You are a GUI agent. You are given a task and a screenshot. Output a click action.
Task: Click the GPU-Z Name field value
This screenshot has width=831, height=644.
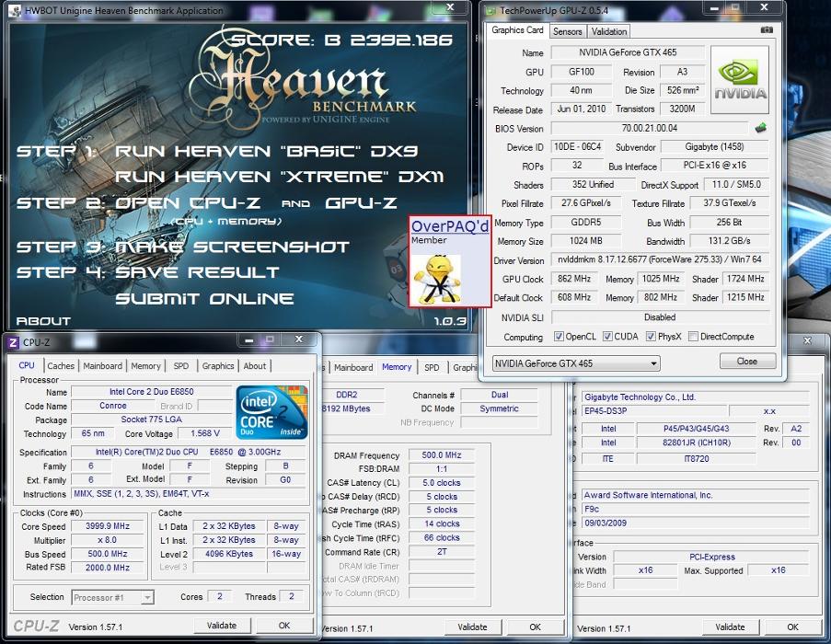(628, 52)
